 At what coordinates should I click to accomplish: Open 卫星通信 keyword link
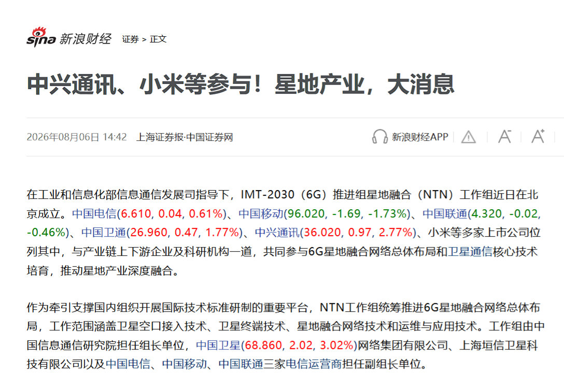470,251
